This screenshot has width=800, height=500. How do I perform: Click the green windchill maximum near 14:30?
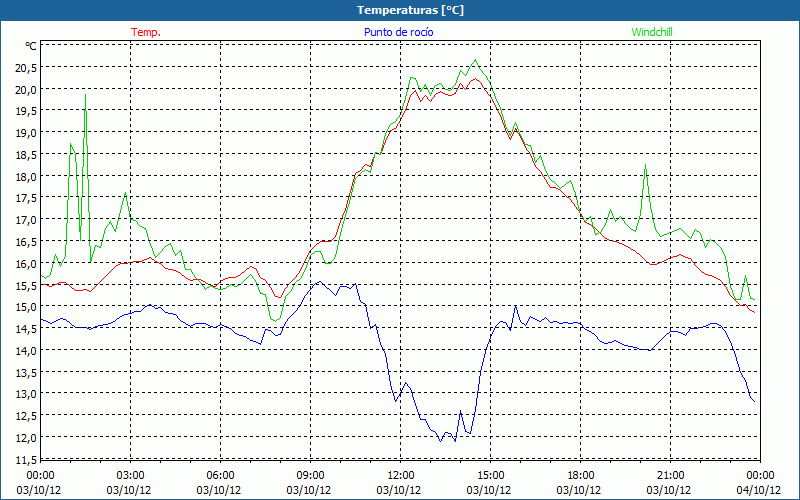pos(476,60)
